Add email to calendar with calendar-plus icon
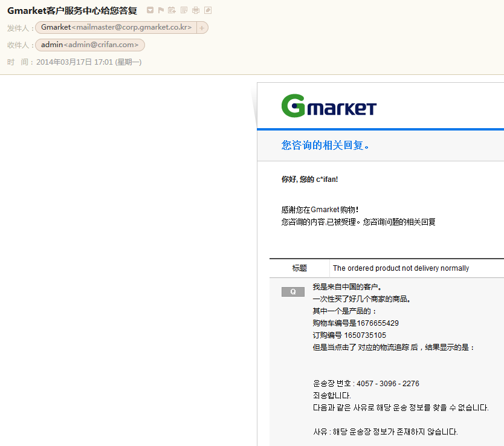This screenshot has width=504, height=446. pyautogui.click(x=172, y=10)
